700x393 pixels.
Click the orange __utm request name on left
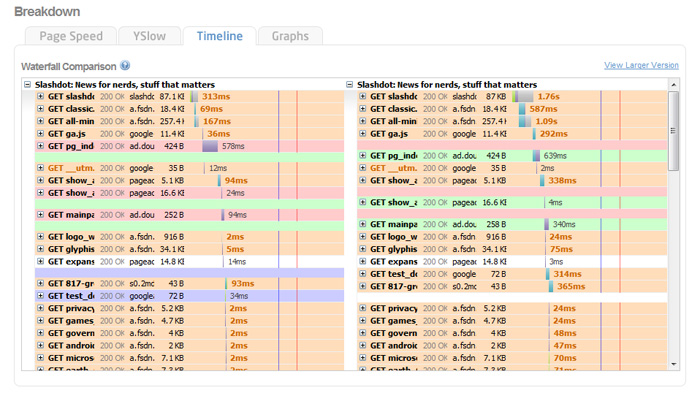71,168
